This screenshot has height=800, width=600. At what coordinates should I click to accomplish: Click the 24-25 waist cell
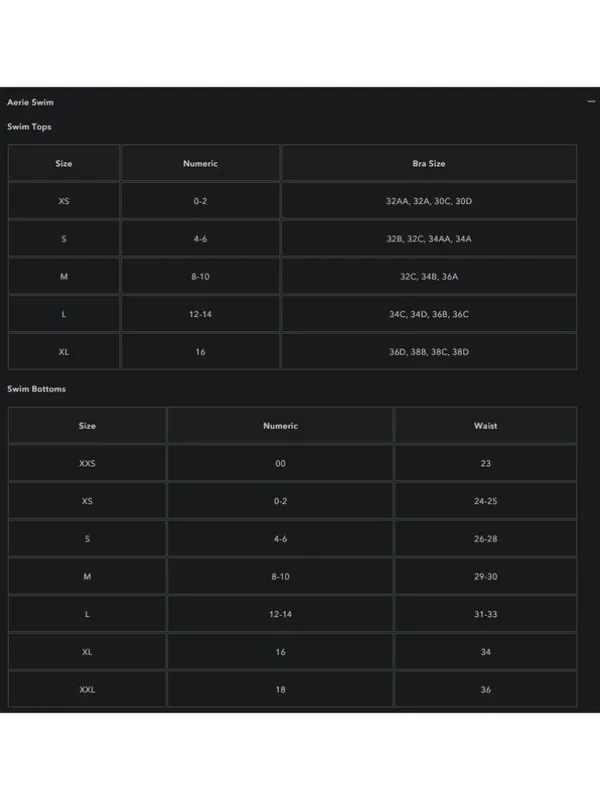click(x=486, y=501)
